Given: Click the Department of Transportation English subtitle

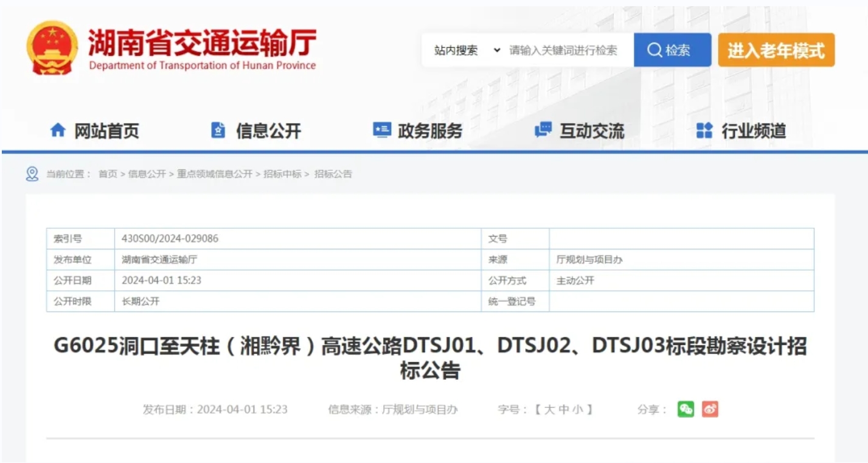Looking at the screenshot, I should click(x=202, y=66).
